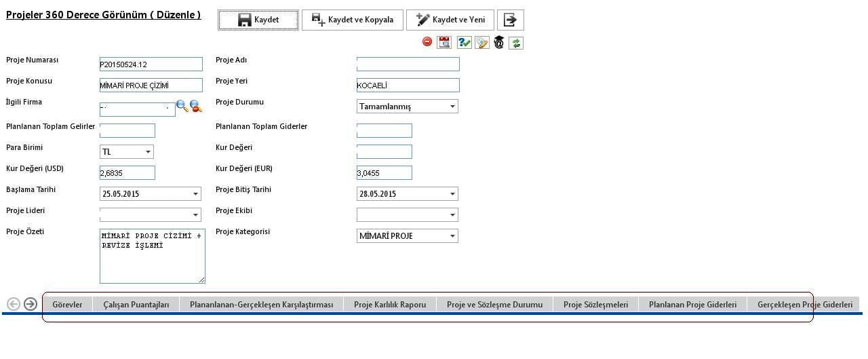Click the red delete record icon

(x=427, y=42)
